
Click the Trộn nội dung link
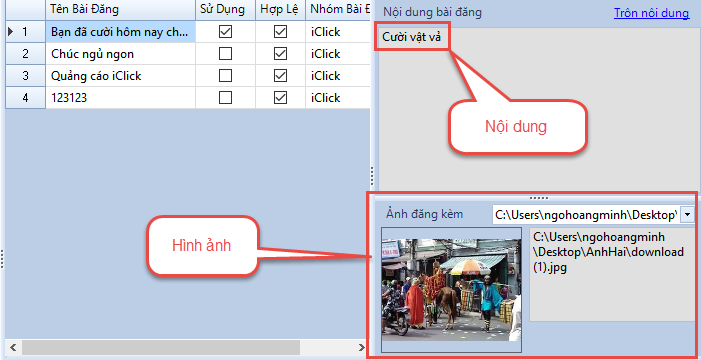[651, 13]
